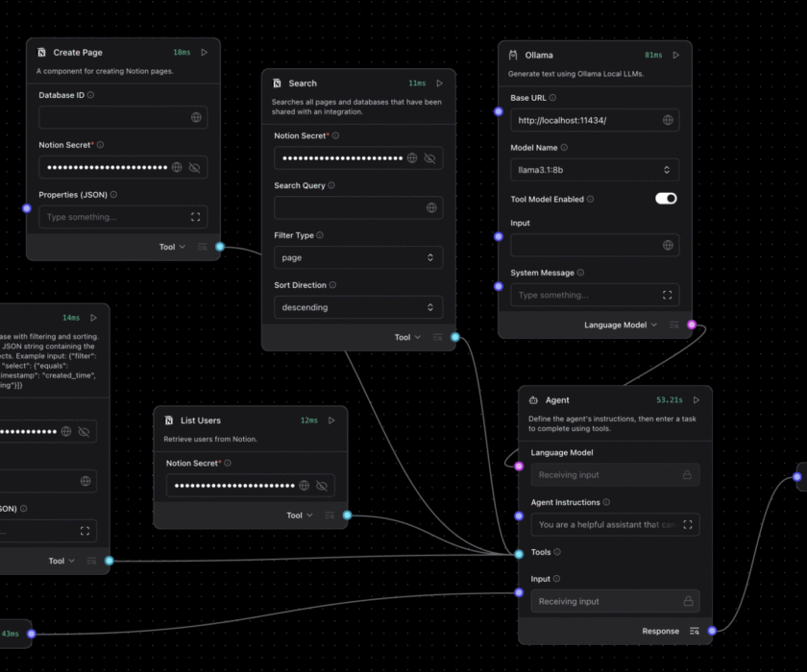Viewport: 807px width, 672px height.
Task: Click Search node Tool output port
Action: (455, 337)
